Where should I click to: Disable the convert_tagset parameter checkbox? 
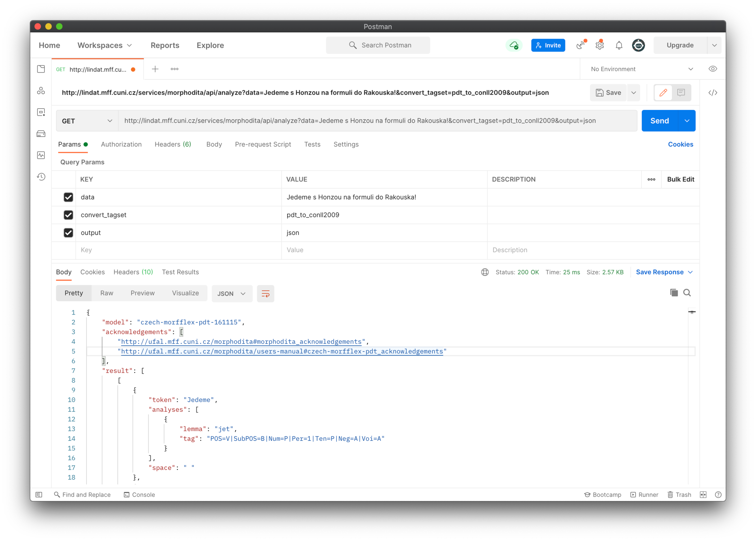[x=68, y=215]
